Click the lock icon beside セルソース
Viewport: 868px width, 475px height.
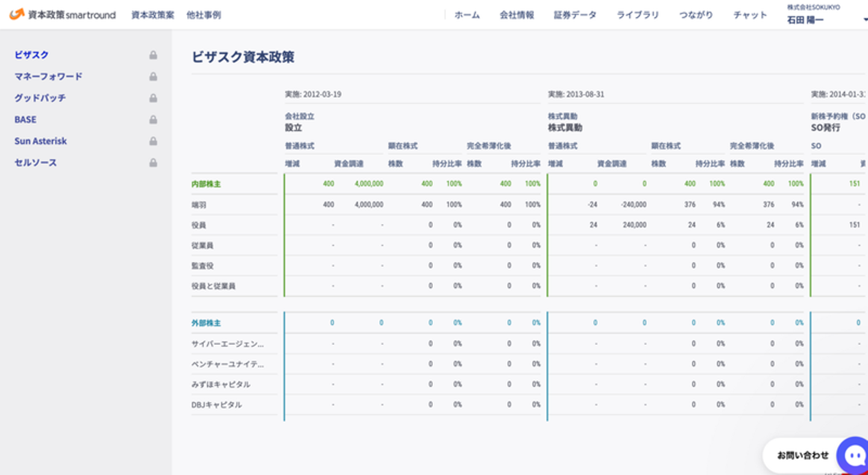click(153, 163)
